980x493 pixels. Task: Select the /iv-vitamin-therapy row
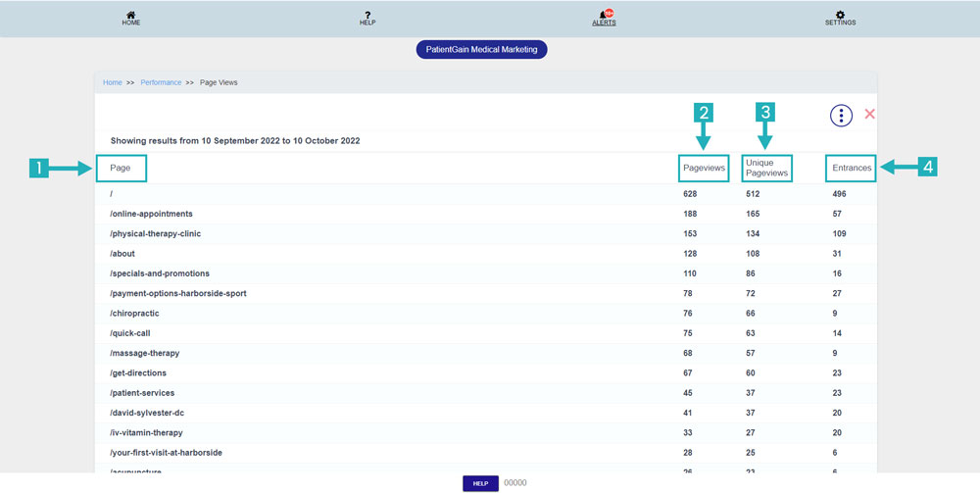coord(486,433)
